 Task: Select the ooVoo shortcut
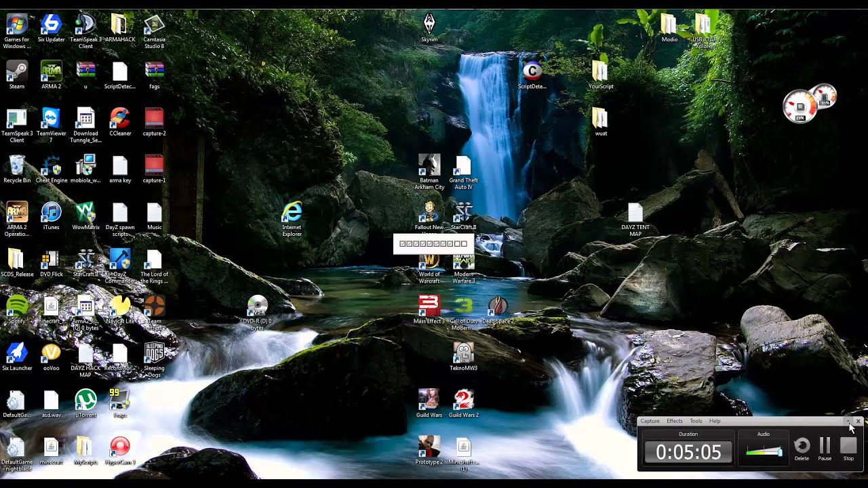51,357
